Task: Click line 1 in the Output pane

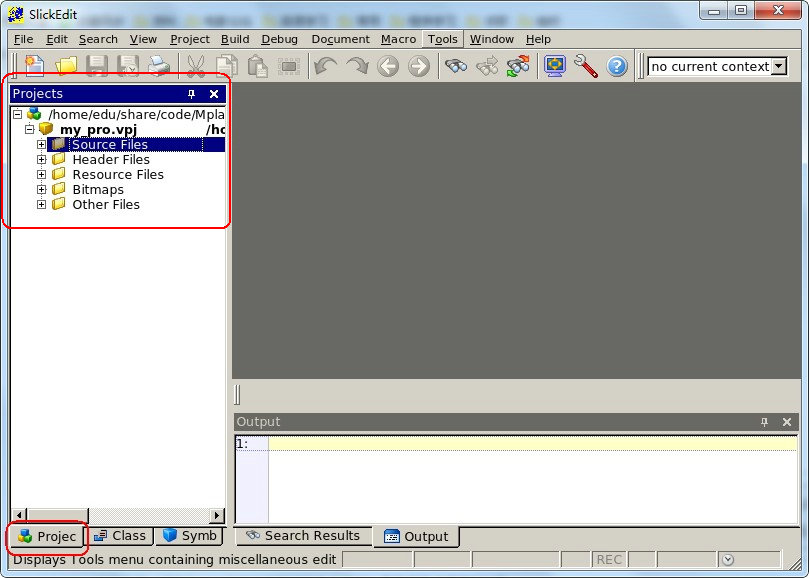Action: 516,444
